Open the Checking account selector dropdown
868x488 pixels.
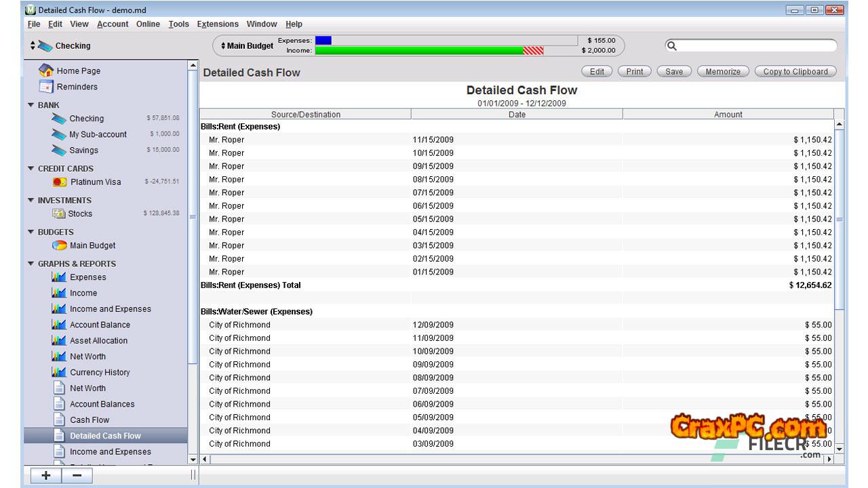(61, 46)
